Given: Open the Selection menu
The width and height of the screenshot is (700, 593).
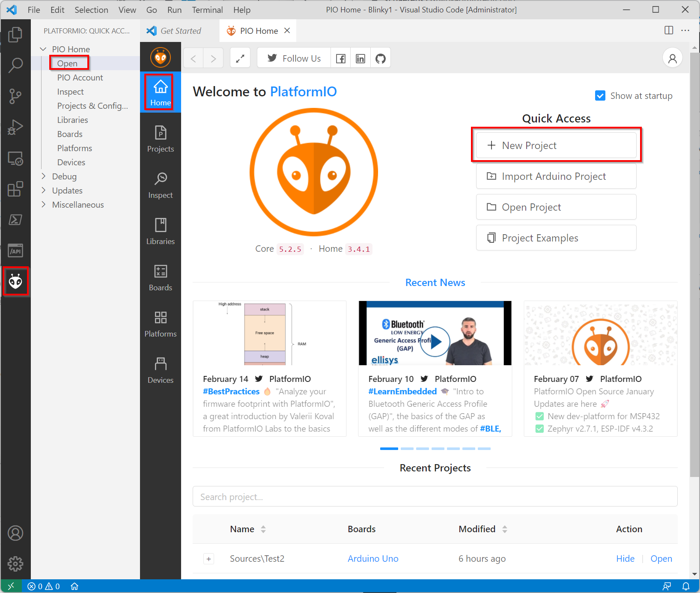Looking at the screenshot, I should click(x=91, y=10).
